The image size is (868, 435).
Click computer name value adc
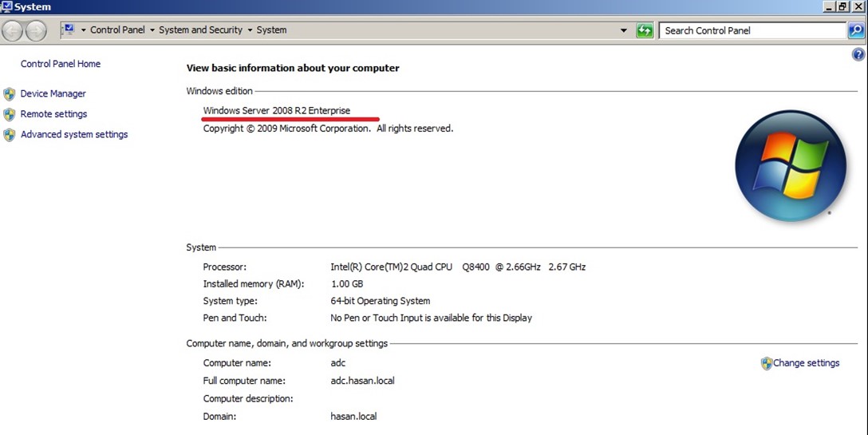[337, 363]
